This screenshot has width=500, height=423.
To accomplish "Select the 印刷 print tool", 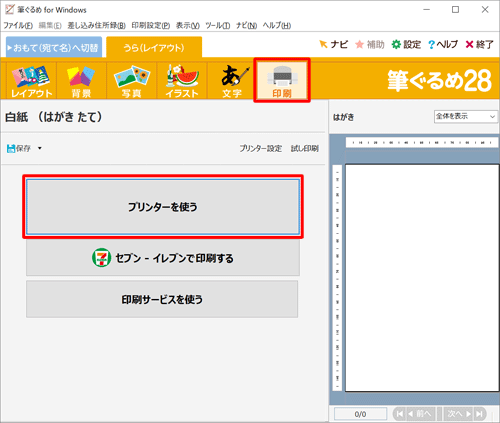I will pyautogui.click(x=282, y=80).
